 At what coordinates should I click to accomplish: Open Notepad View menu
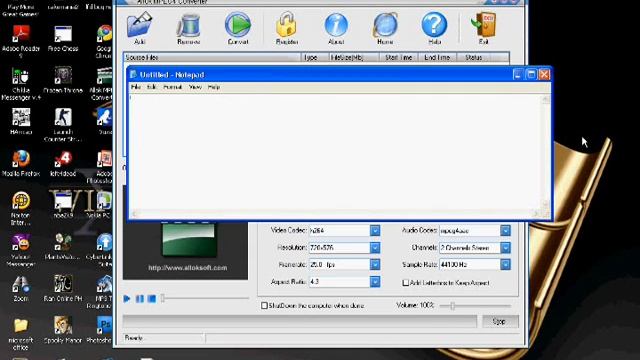click(195, 87)
